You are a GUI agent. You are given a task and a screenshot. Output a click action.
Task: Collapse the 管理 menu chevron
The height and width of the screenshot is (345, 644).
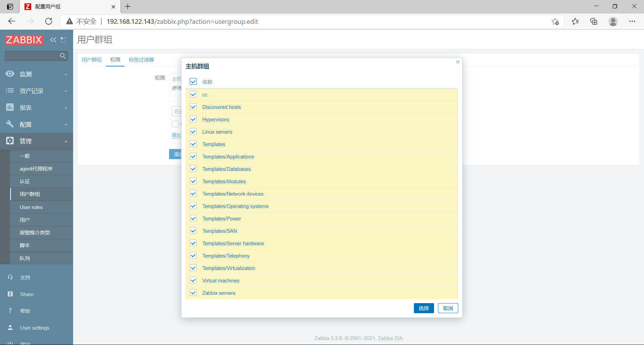66,141
